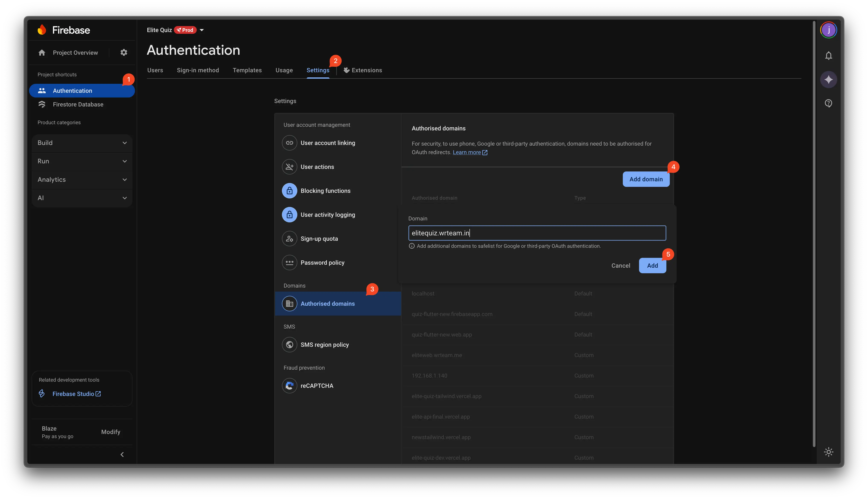Collapse the sidebar with chevron arrow
868x499 pixels.
tap(122, 455)
